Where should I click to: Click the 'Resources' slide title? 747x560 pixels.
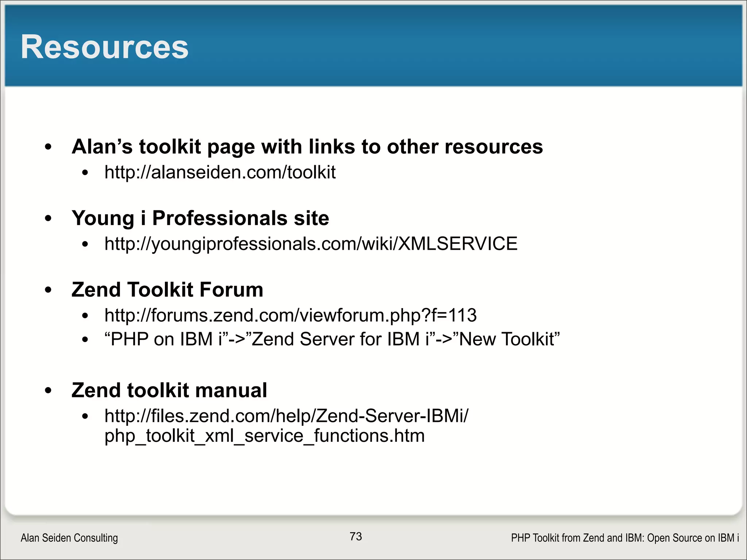point(104,47)
